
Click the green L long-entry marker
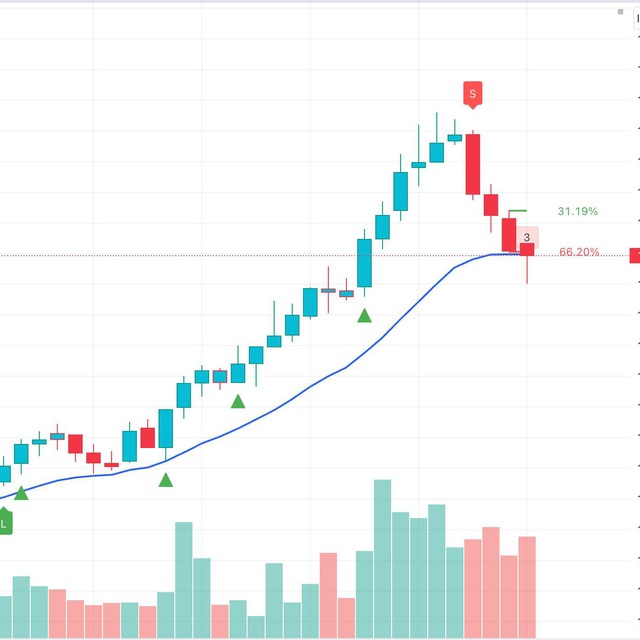coord(5,521)
